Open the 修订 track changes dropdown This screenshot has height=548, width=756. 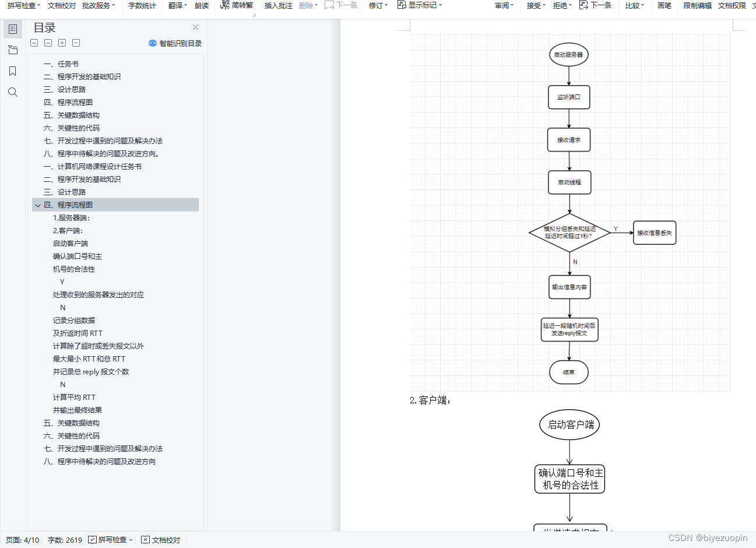click(378, 5)
